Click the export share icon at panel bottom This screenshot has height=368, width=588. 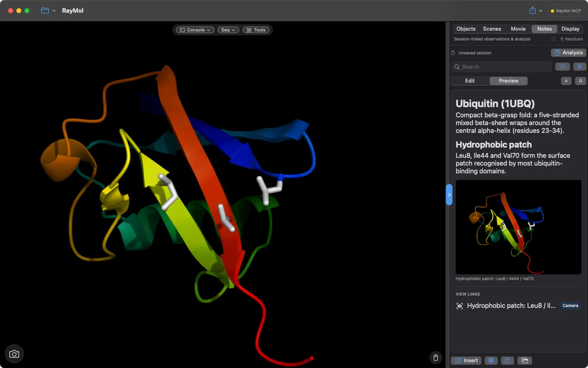(x=507, y=361)
